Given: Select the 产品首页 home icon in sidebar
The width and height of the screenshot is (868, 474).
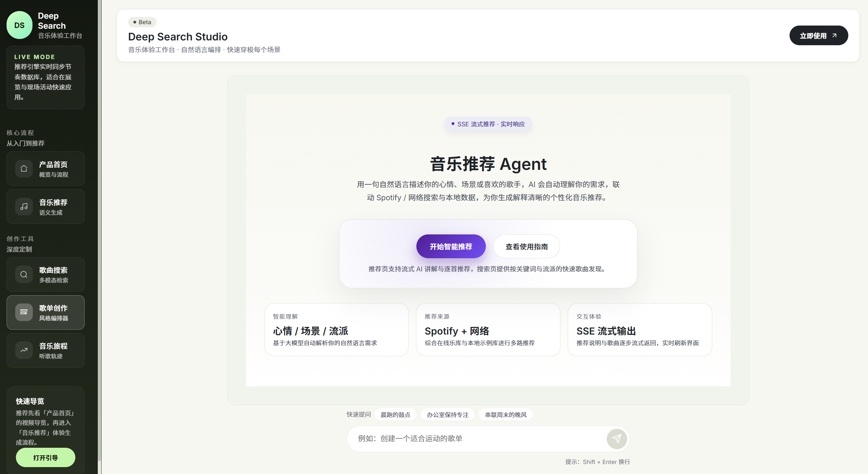Looking at the screenshot, I should click(x=24, y=168).
